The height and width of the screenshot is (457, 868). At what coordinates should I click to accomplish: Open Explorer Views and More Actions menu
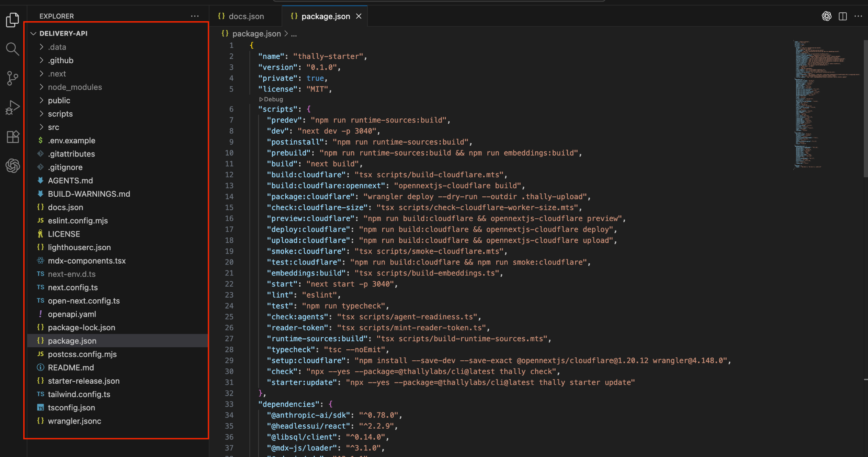tap(195, 16)
